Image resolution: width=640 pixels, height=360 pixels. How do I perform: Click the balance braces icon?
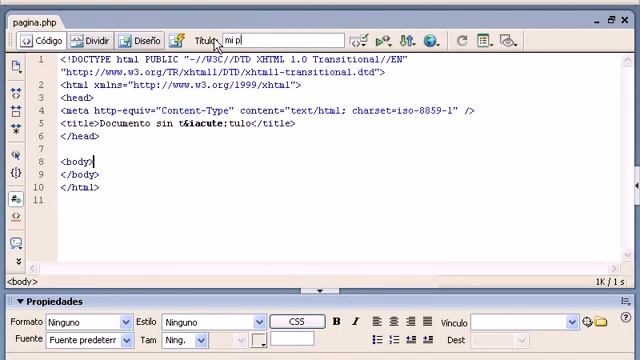(16, 173)
